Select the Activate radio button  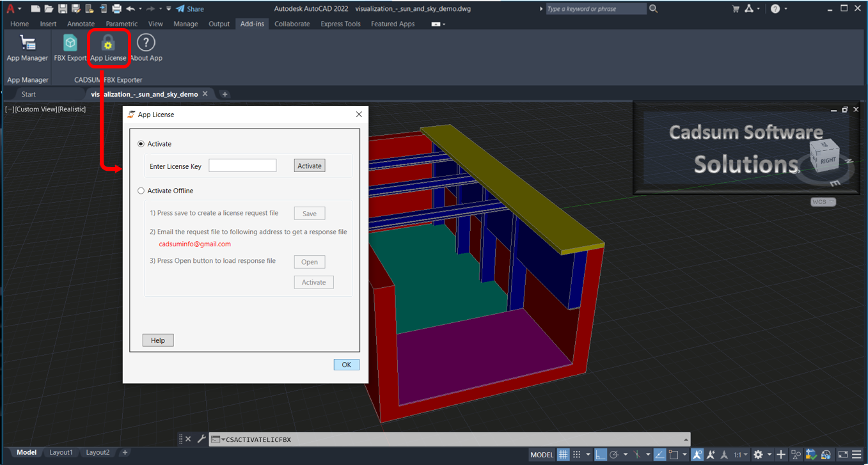pyautogui.click(x=141, y=144)
